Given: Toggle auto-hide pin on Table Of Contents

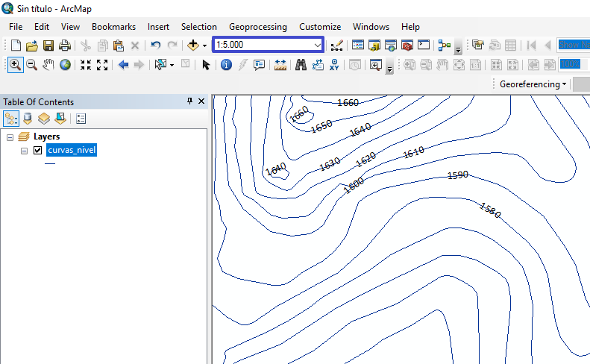Looking at the screenshot, I should coord(190,101).
